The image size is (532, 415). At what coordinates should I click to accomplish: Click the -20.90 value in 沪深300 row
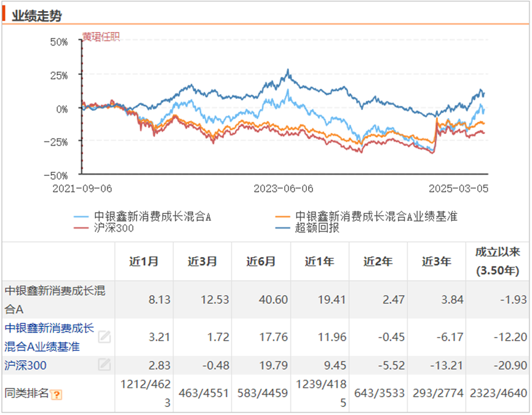tap(510, 365)
